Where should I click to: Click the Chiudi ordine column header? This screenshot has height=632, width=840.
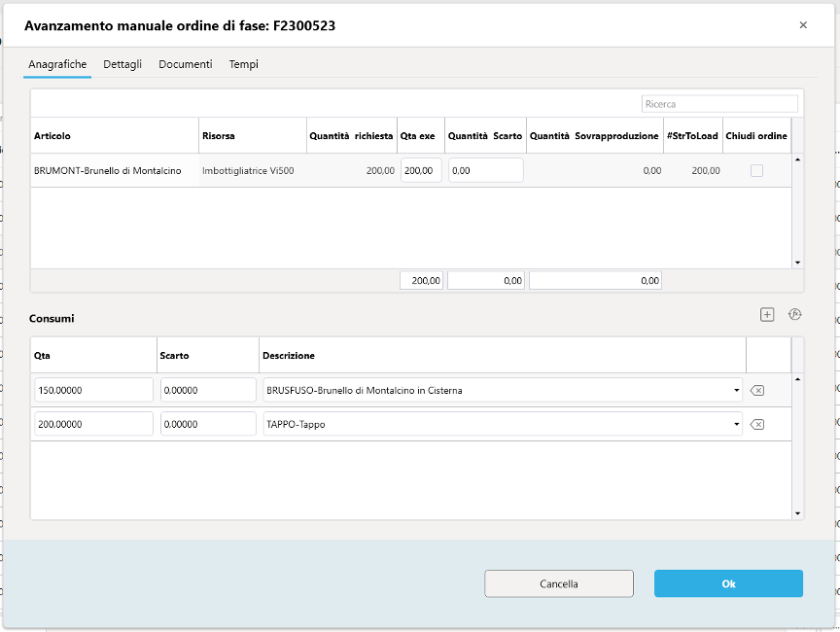[x=756, y=136]
